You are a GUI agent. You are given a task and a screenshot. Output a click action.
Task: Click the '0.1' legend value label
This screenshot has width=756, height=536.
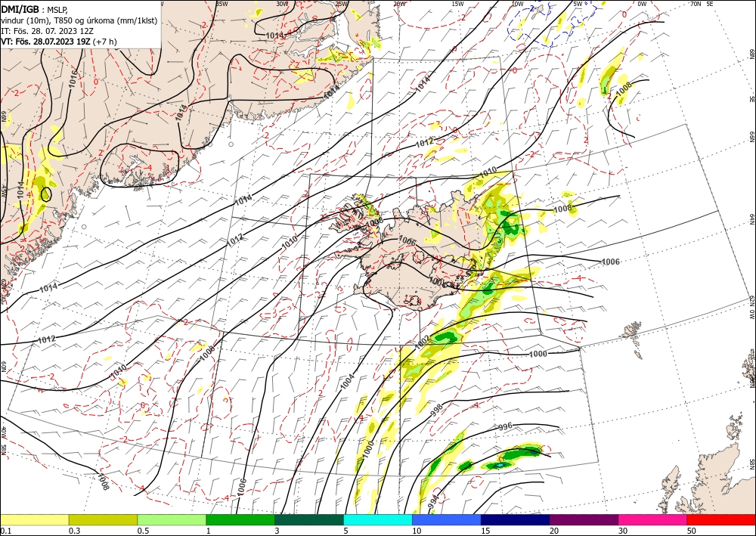click(6, 531)
